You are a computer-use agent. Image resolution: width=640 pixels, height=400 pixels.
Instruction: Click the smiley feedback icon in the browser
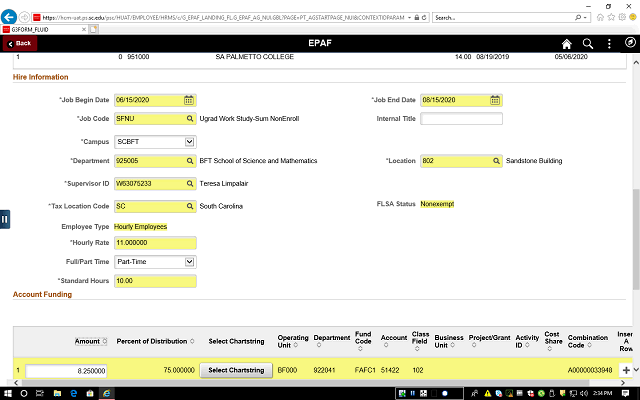pyautogui.click(x=633, y=17)
